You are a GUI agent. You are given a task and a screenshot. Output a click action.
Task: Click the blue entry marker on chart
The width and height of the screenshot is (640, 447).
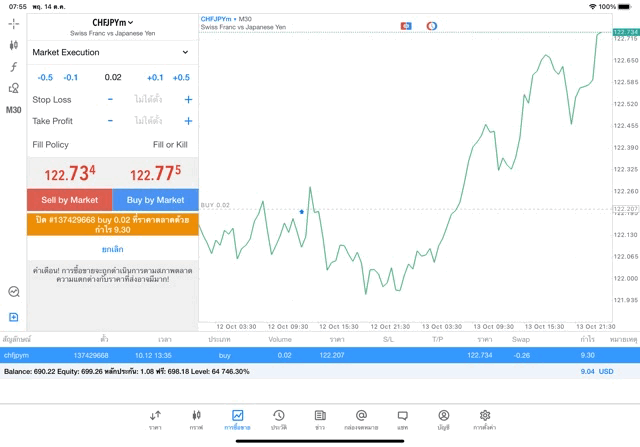coord(301,211)
